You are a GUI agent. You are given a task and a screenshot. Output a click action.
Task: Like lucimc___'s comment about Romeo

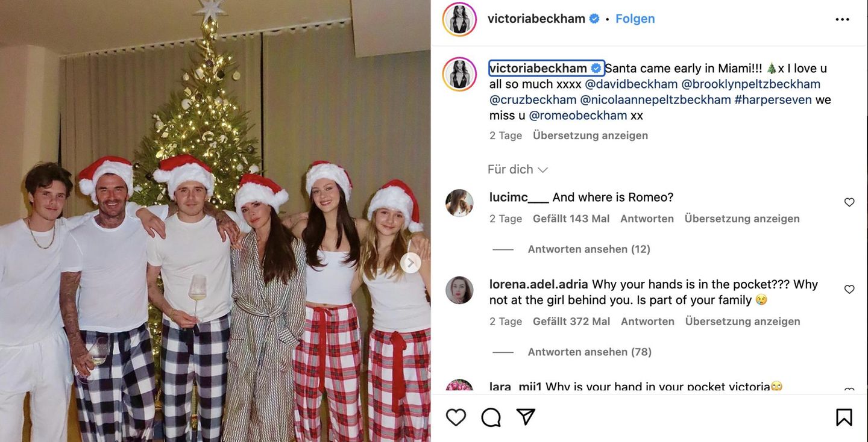(849, 202)
